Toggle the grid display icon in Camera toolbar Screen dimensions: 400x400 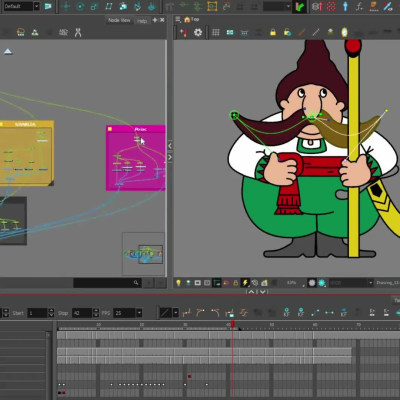pyautogui.click(x=216, y=32)
